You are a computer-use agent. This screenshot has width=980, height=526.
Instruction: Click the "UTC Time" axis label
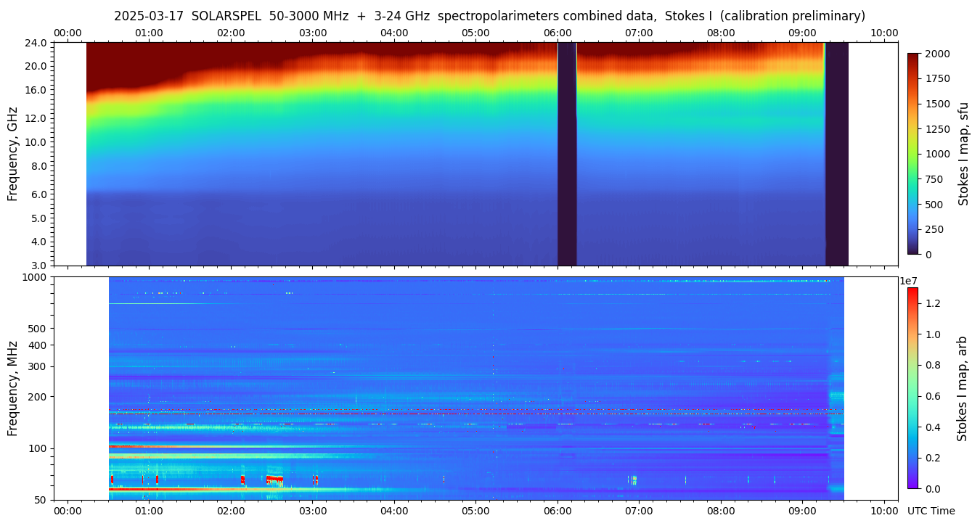(931, 511)
